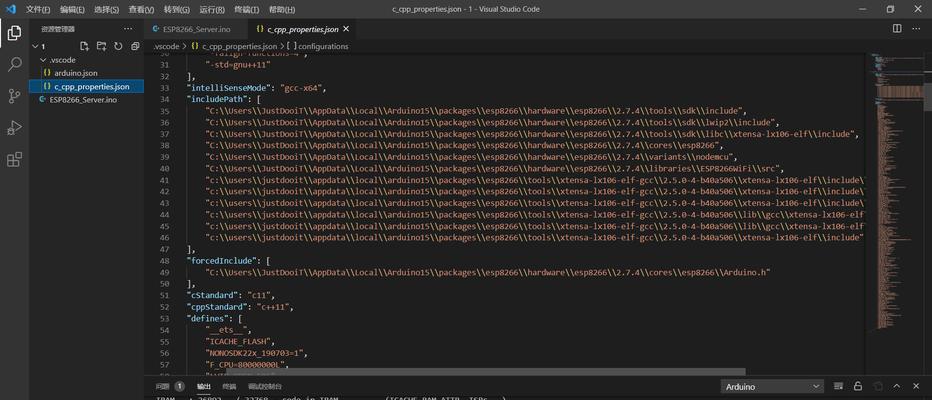Viewport: 932px width, 400px height.
Task: Collapse all folders in explorer
Action: 135,46
